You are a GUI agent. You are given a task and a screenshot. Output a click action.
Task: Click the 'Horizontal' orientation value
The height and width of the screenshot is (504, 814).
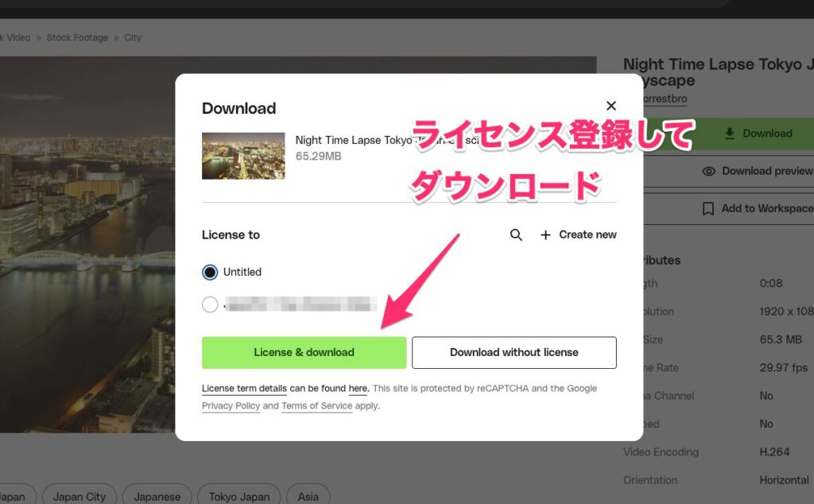click(784, 480)
